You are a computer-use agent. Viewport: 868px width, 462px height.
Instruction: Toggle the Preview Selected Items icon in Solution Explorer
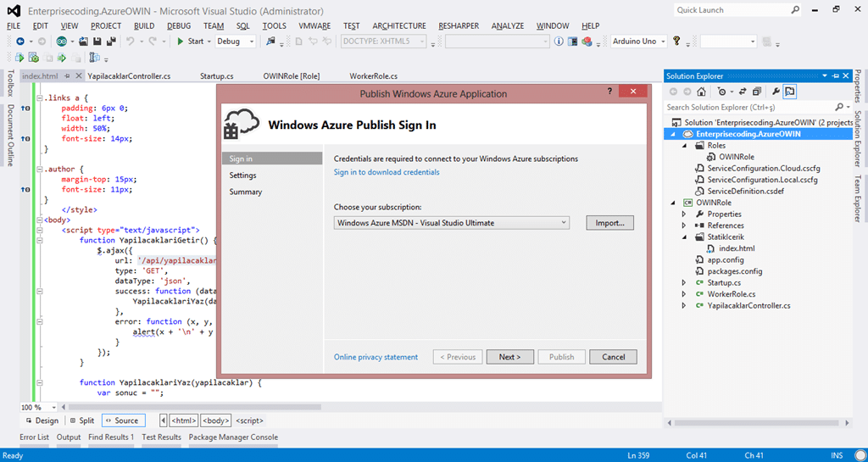(x=790, y=92)
